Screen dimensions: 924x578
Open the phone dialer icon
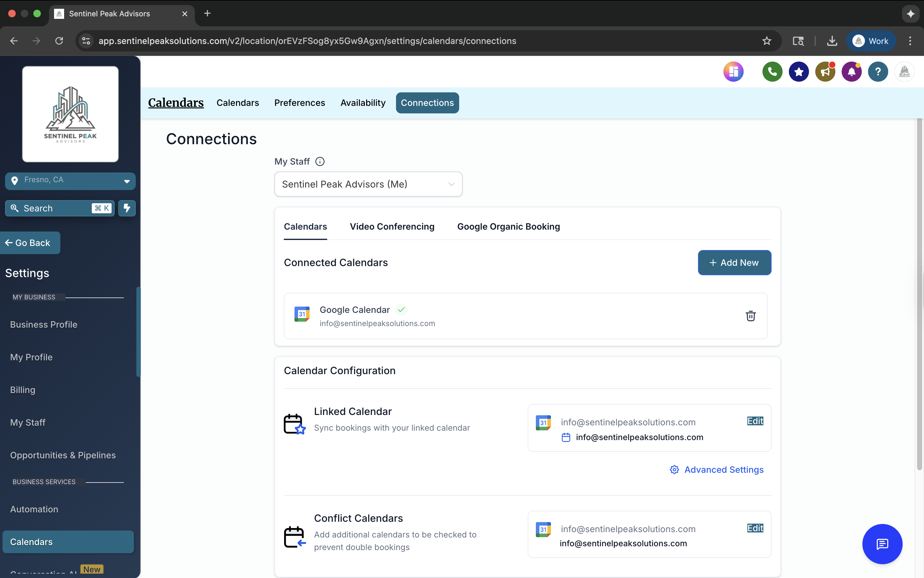772,72
